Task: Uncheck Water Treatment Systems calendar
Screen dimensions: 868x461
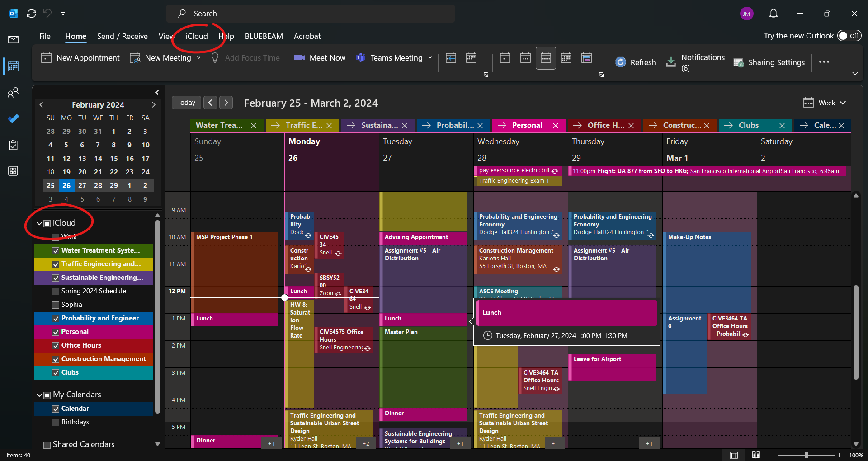Action: (56, 250)
